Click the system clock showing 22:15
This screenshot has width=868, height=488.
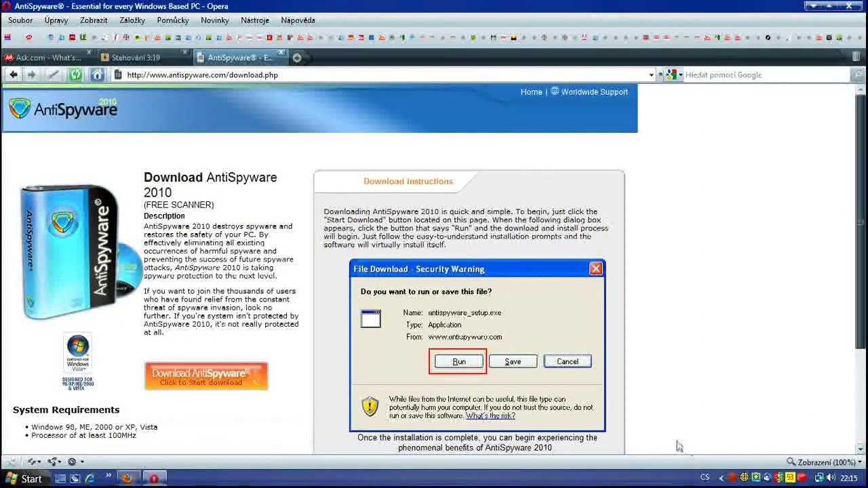(849, 479)
